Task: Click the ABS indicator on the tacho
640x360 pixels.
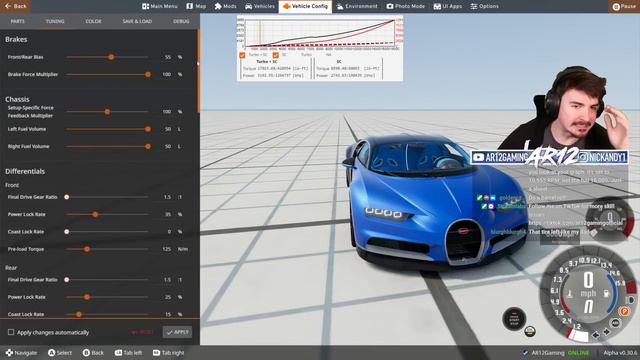Action: [x=615, y=324]
